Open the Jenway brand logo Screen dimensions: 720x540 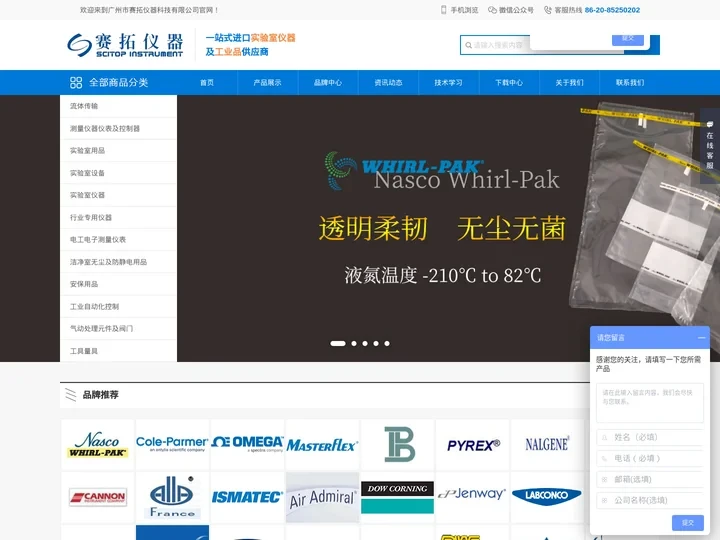[x=472, y=497]
